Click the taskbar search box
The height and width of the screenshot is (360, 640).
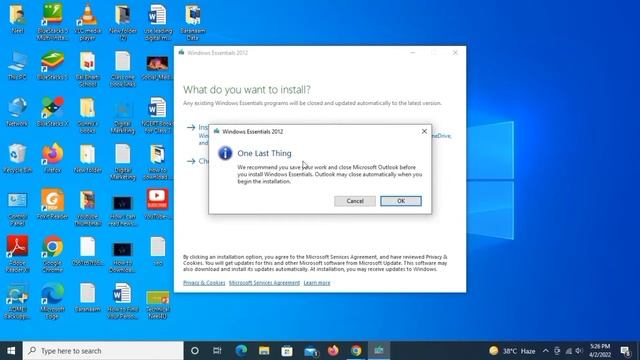[103, 351]
